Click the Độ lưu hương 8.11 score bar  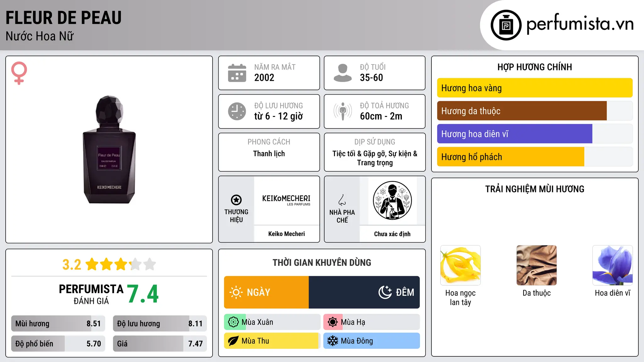pyautogui.click(x=160, y=324)
